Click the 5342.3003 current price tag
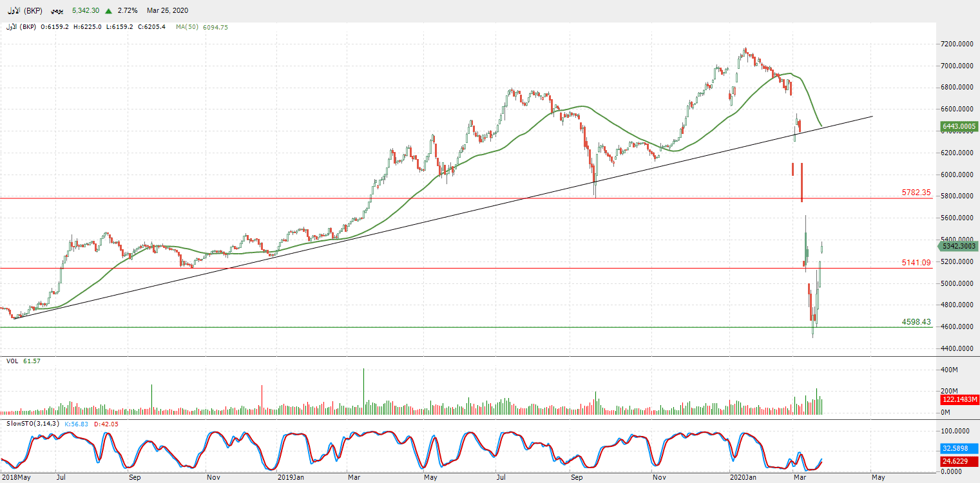980x483 pixels. tap(959, 246)
